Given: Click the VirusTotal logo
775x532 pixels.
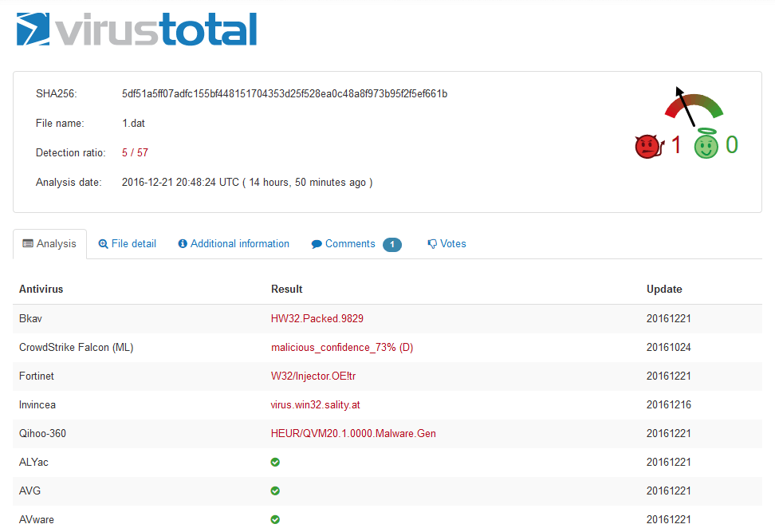Looking at the screenshot, I should 136,30.
